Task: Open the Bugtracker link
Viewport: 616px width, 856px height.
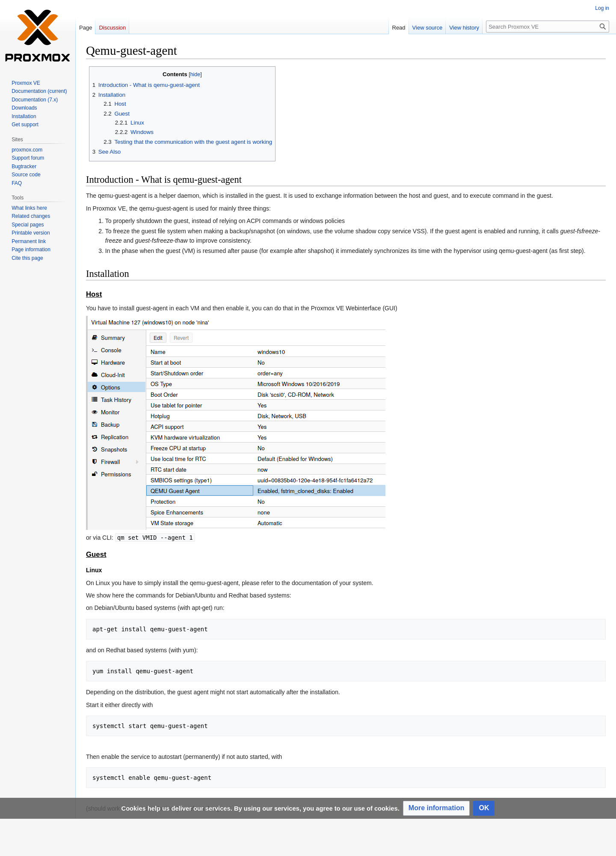Action: point(24,166)
